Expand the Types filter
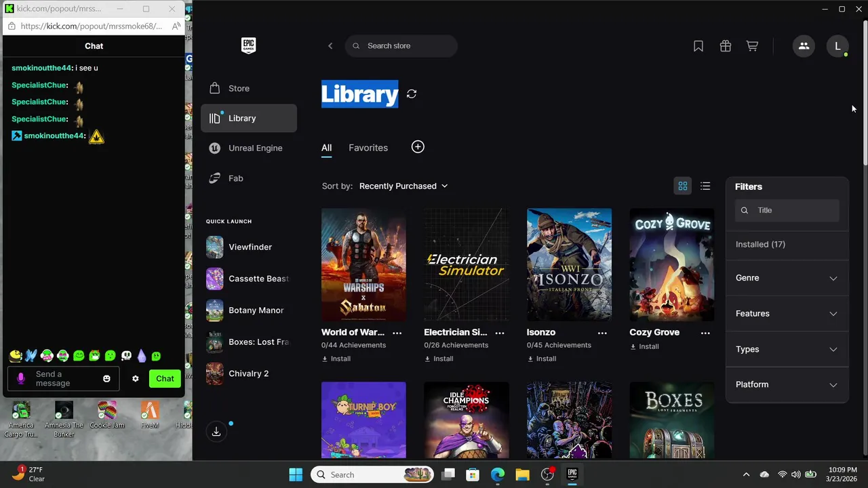The image size is (868, 488). (x=787, y=349)
